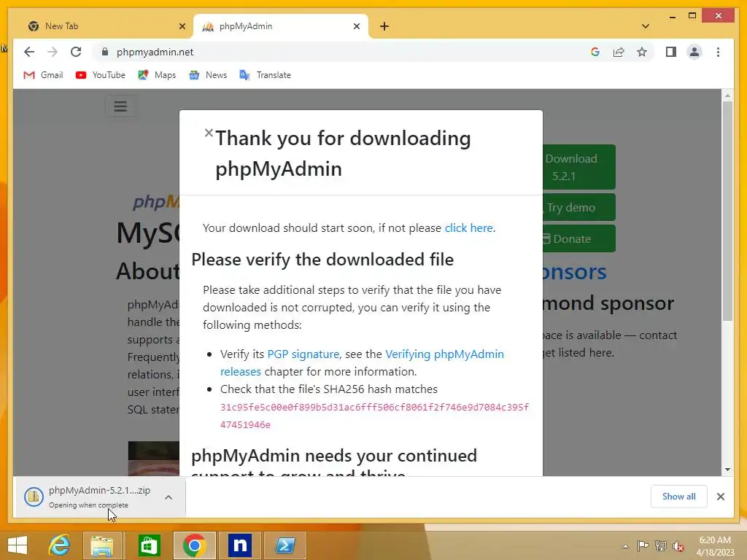
Task: Open the PGP signature link
Action: (303, 354)
